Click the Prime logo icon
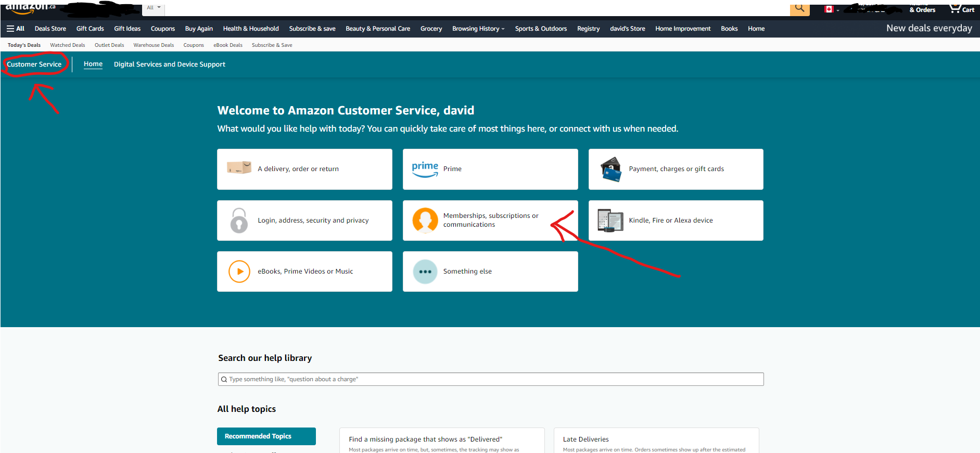This screenshot has width=980, height=453. tap(425, 169)
